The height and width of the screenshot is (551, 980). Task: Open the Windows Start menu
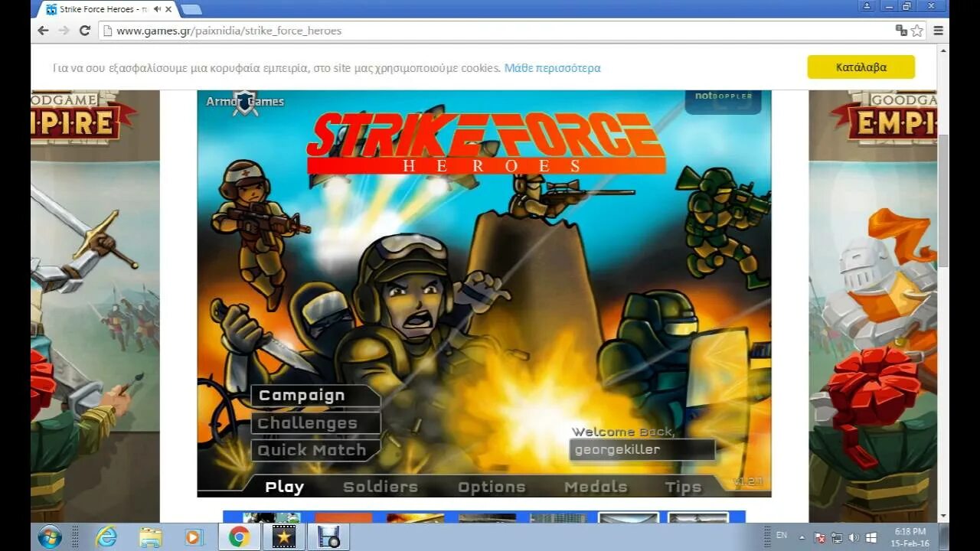(x=50, y=537)
